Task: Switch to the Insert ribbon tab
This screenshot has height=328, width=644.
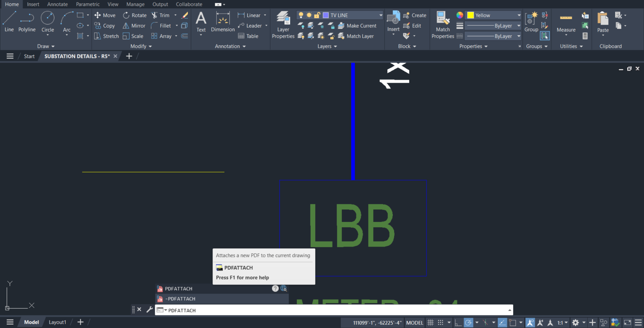Action: click(x=33, y=4)
